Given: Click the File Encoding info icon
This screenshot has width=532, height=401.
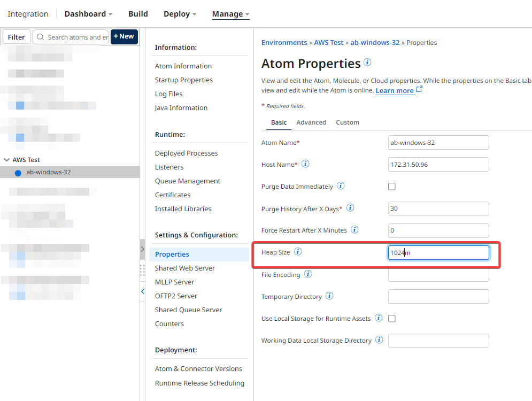Looking at the screenshot, I should pyautogui.click(x=308, y=274).
